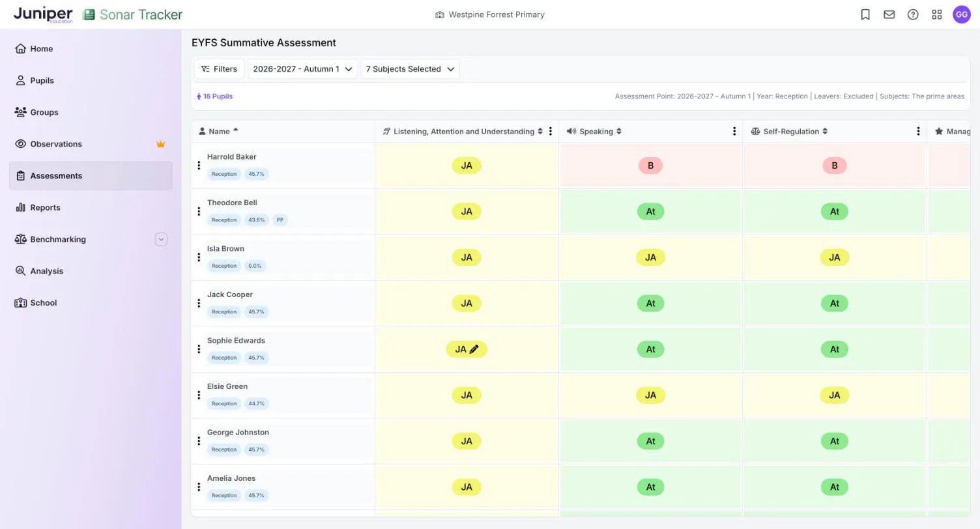Click Isla Brown Self-Regulation JA grade
The height and width of the screenshot is (529, 980).
835,257
